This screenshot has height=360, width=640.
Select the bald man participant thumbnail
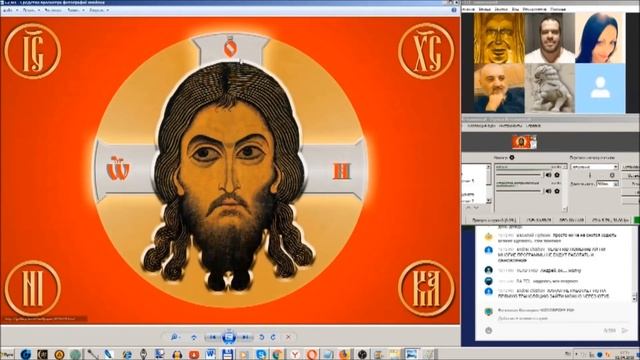pyautogui.click(x=499, y=88)
